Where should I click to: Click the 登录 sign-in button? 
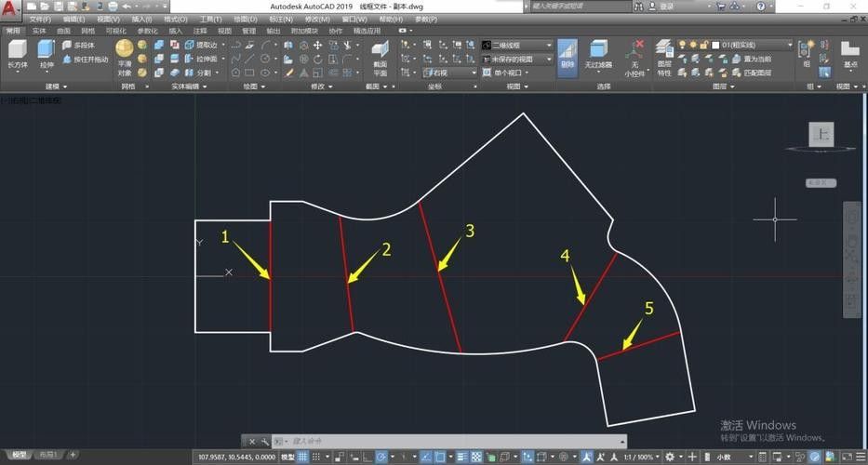click(667, 7)
